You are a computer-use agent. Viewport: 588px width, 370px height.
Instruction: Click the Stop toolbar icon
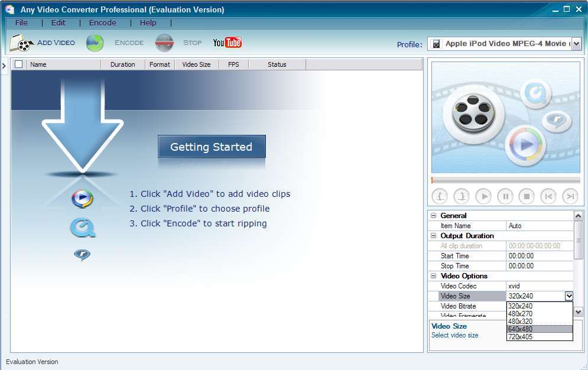pyautogui.click(x=164, y=43)
